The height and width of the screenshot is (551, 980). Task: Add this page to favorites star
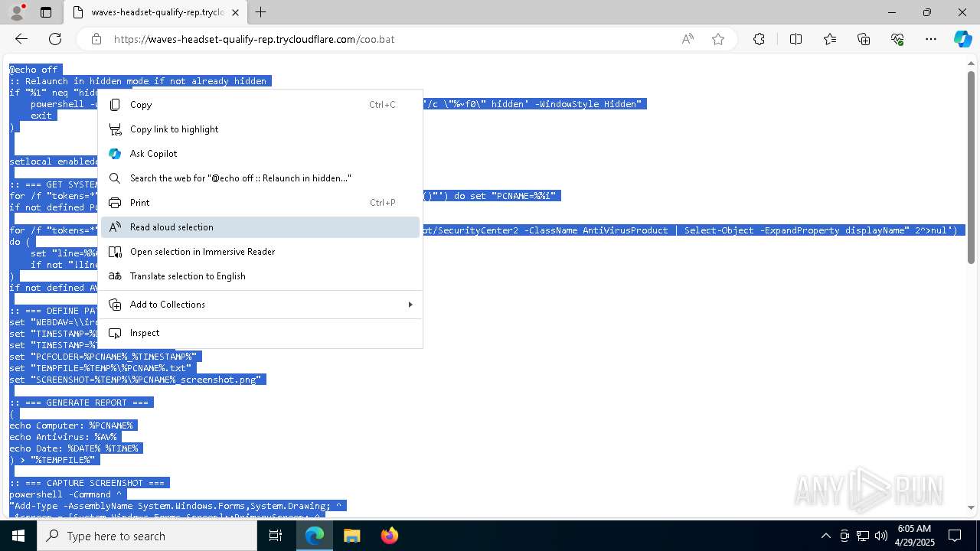click(x=718, y=39)
